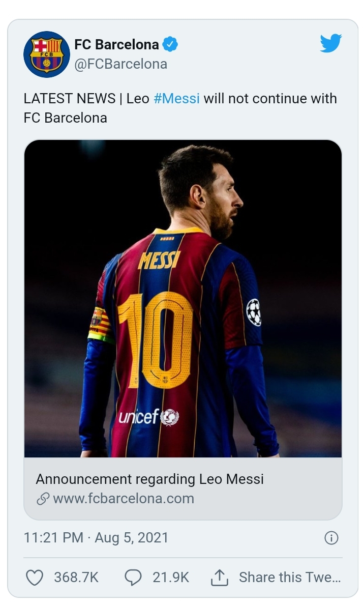Click the blue verified badge
The width and height of the screenshot is (364, 604).
pyautogui.click(x=170, y=45)
